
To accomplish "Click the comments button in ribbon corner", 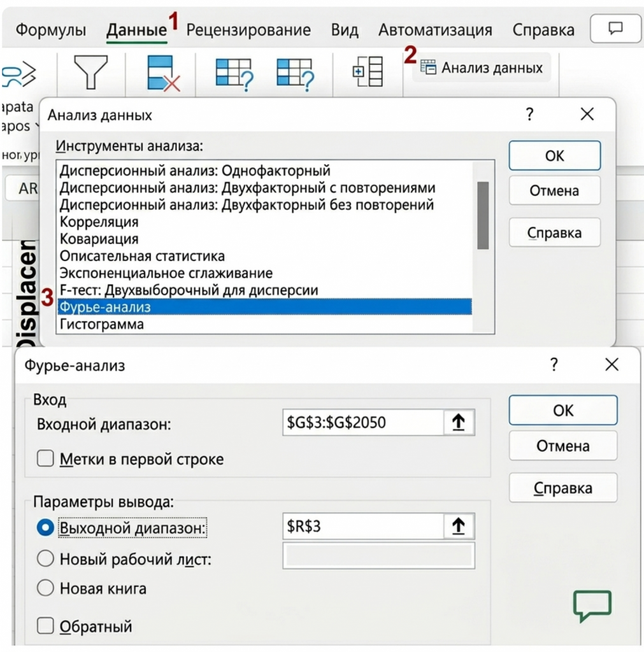I will 615,29.
